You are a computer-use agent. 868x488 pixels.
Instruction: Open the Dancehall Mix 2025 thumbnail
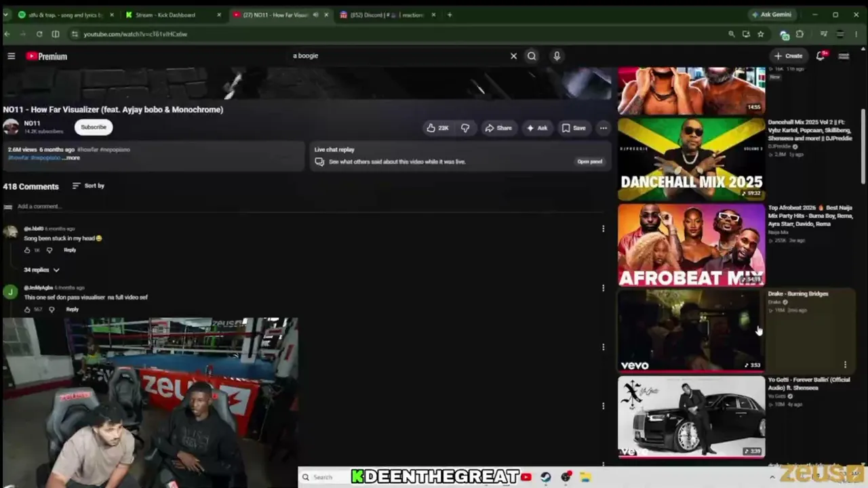[x=691, y=159]
